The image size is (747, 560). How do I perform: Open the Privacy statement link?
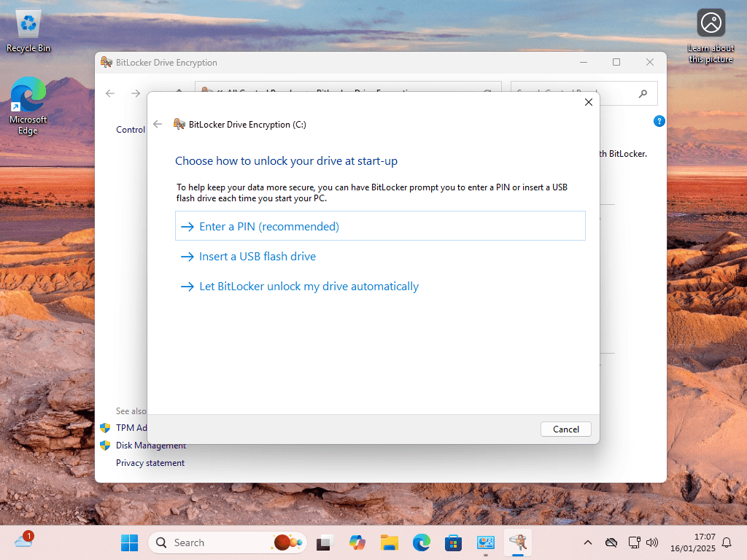pos(150,463)
